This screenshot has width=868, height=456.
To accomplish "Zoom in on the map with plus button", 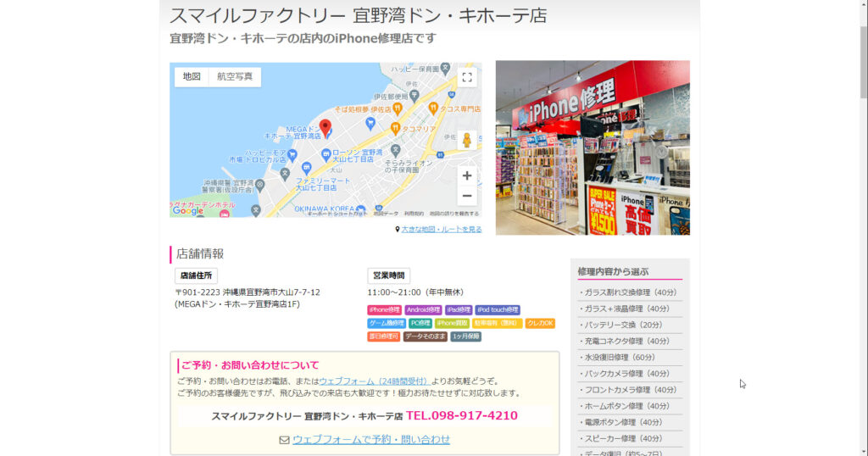I will tap(467, 176).
